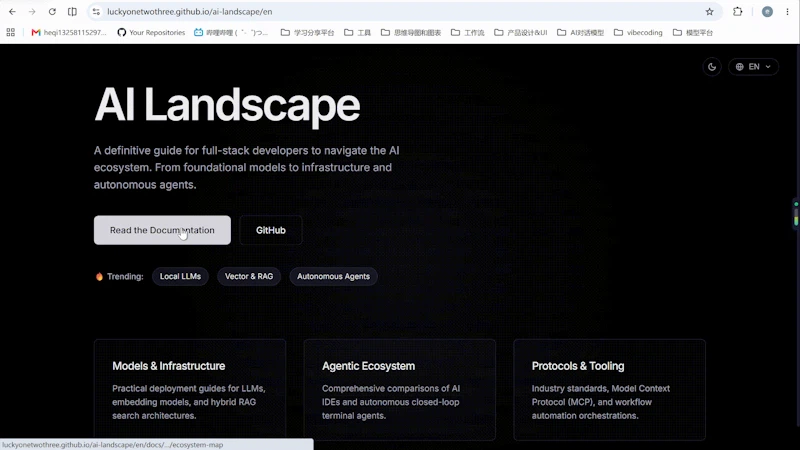Open the Chrome three-dot menu
The height and width of the screenshot is (450, 800).
pyautogui.click(x=787, y=11)
